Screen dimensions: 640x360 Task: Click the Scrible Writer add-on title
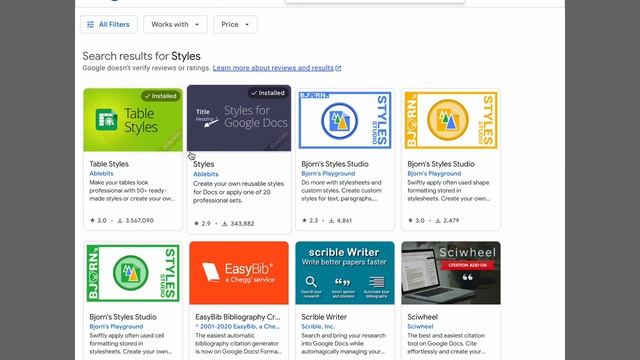(324, 317)
